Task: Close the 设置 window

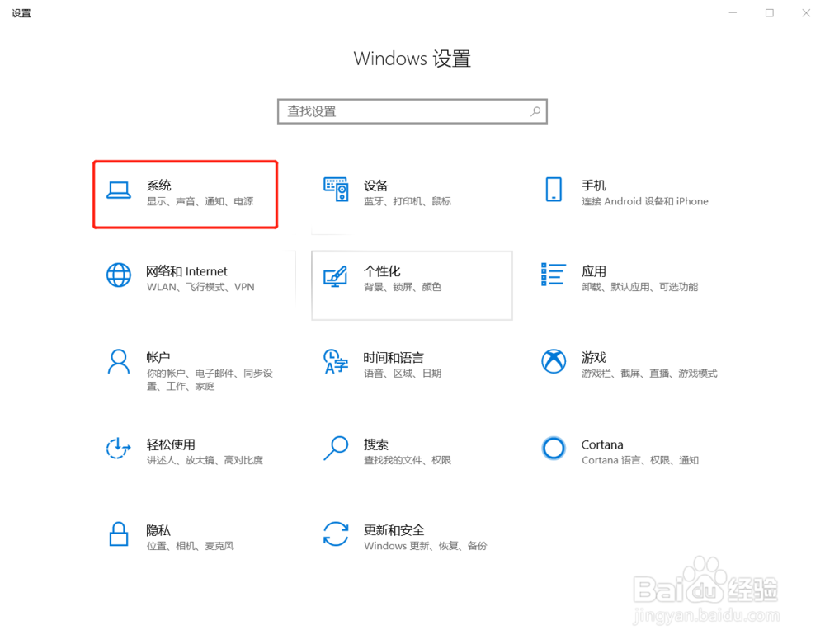Action: click(806, 12)
